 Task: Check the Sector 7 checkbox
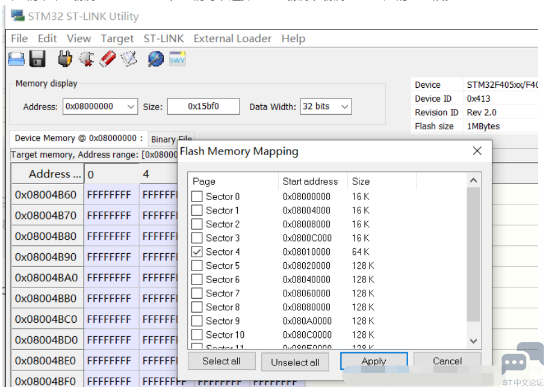tap(197, 293)
